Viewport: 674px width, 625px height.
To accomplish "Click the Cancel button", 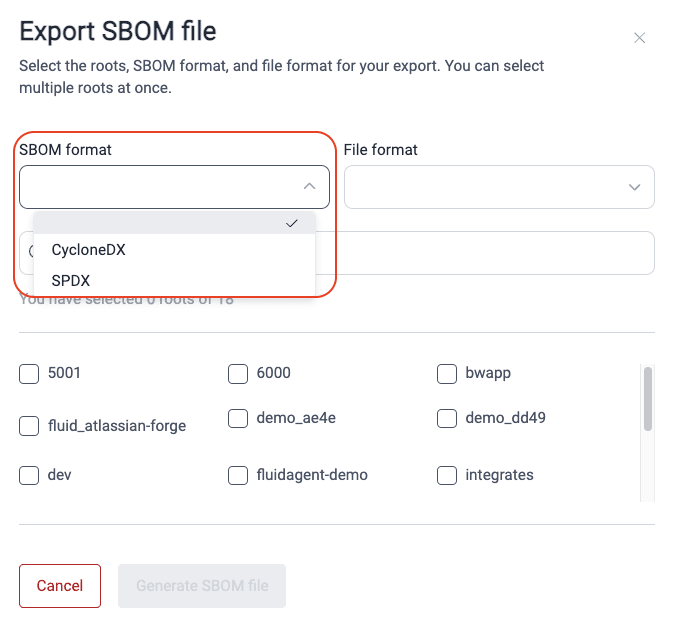I will coord(60,586).
